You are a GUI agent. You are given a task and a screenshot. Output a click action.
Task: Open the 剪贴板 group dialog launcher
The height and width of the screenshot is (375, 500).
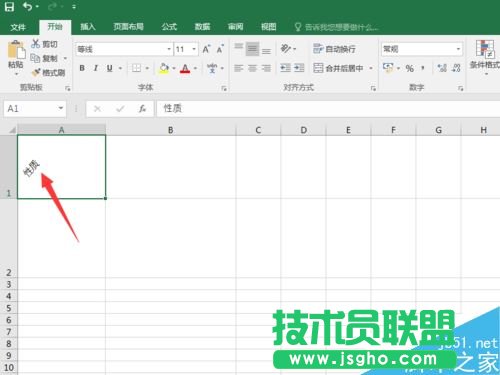point(68,88)
